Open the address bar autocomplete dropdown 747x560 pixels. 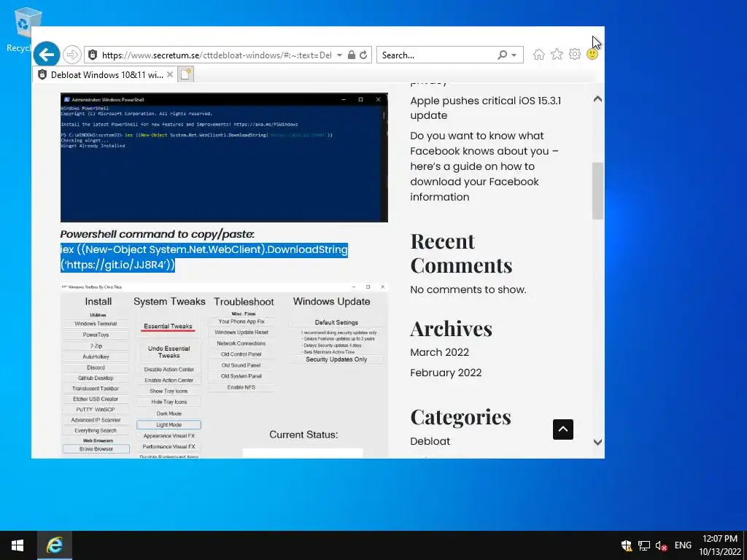pyautogui.click(x=339, y=55)
